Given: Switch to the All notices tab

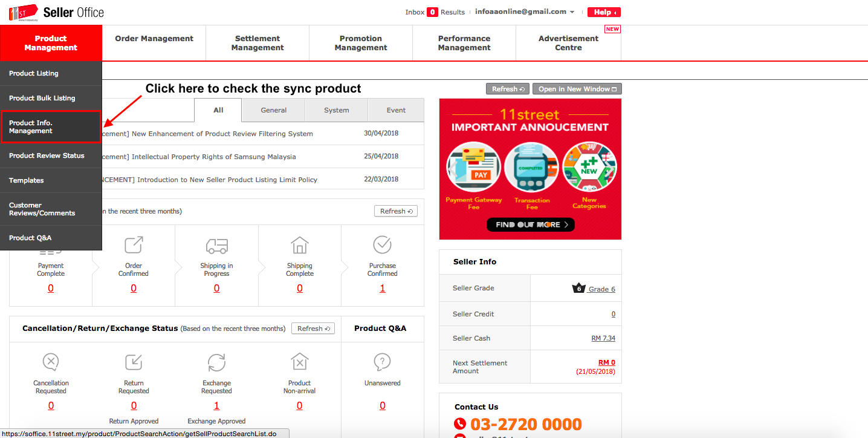Looking at the screenshot, I should [218, 110].
